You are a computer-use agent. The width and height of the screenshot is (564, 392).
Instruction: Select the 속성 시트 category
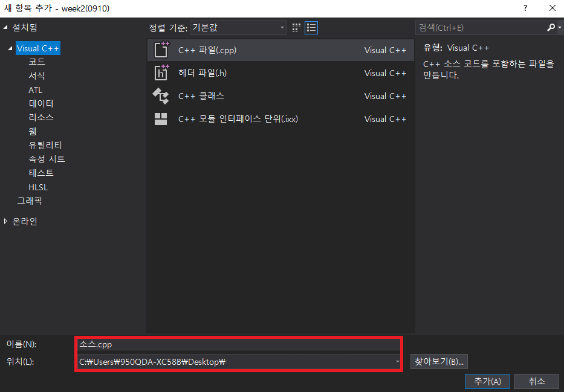tap(47, 159)
